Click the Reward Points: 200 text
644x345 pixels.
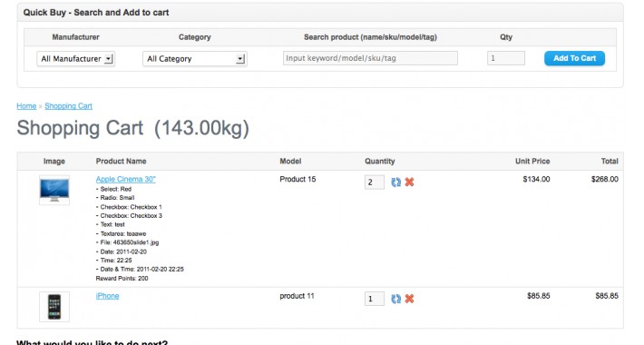tap(122, 279)
